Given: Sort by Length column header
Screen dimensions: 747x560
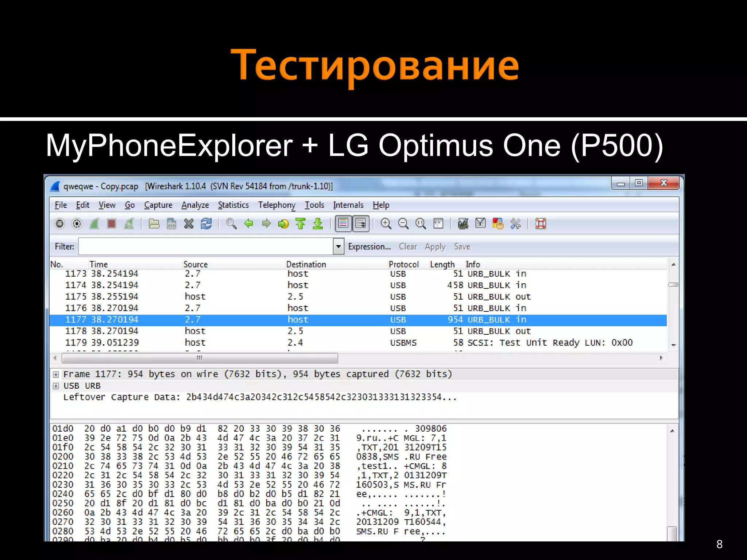Looking at the screenshot, I should click(446, 264).
